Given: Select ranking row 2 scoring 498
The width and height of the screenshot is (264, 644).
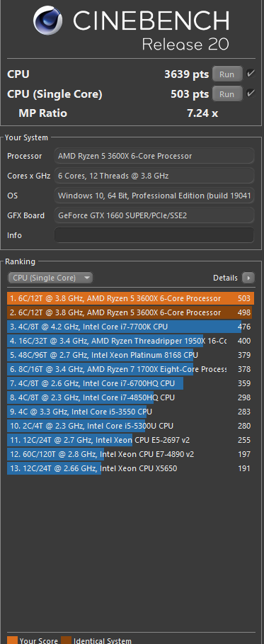Looking at the screenshot, I should pyautogui.click(x=130, y=312).
